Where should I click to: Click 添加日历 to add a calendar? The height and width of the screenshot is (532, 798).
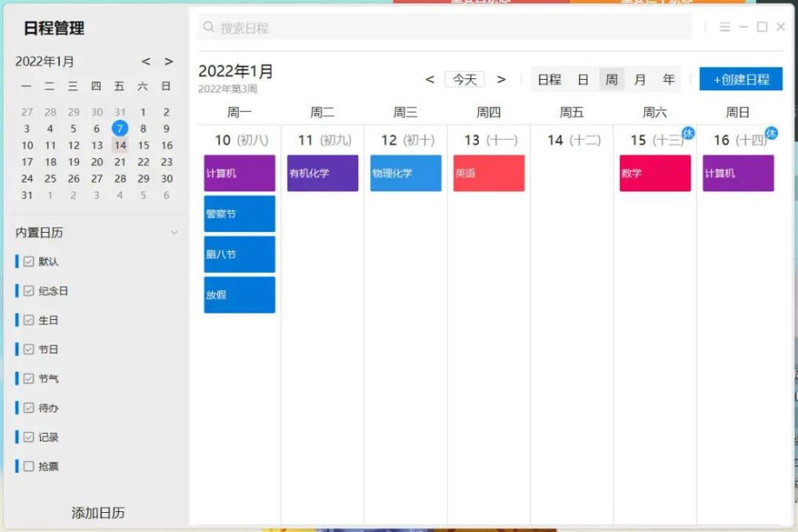(97, 513)
